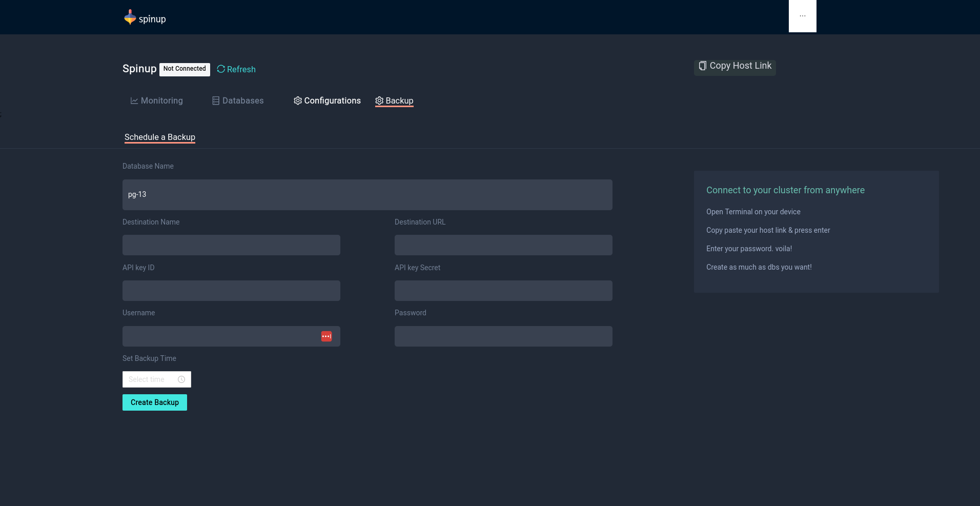Click the Copy Host Link button
Viewport: 980px width, 506px height.
click(x=735, y=66)
